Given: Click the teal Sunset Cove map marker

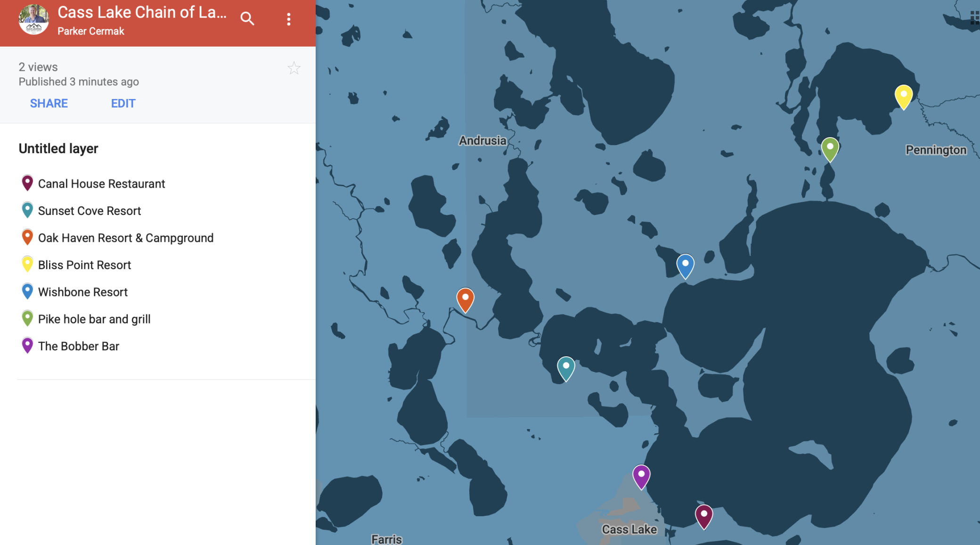Looking at the screenshot, I should point(566,369).
